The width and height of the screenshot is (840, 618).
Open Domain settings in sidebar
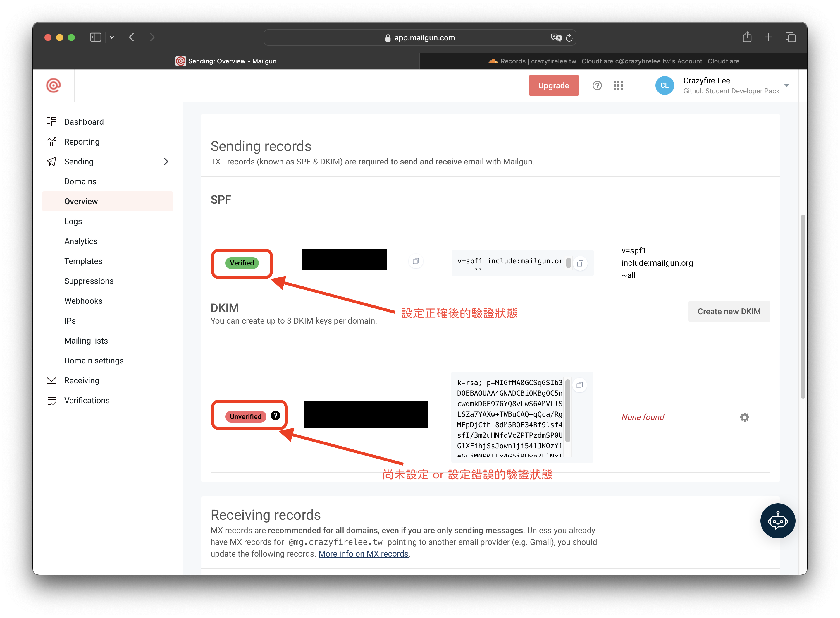coord(94,360)
